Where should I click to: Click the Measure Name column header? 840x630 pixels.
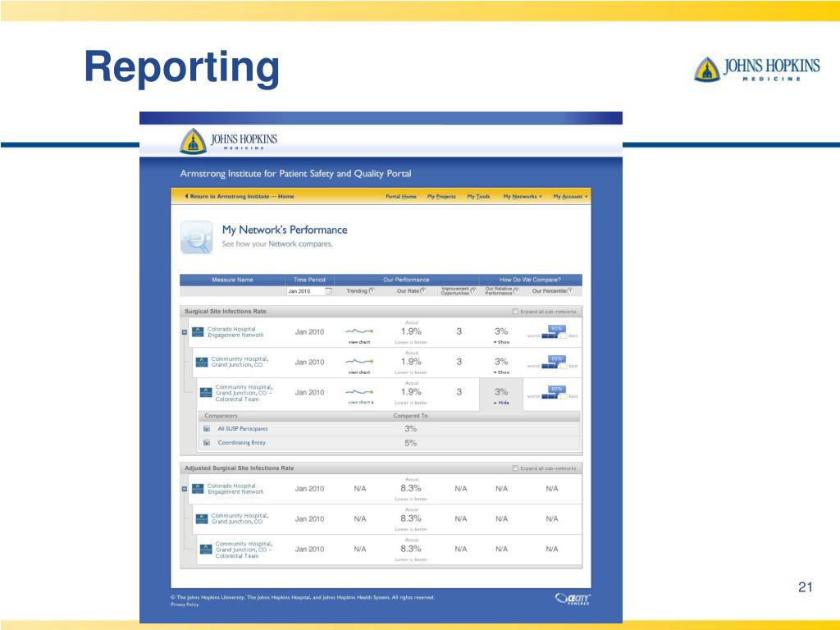(x=232, y=280)
